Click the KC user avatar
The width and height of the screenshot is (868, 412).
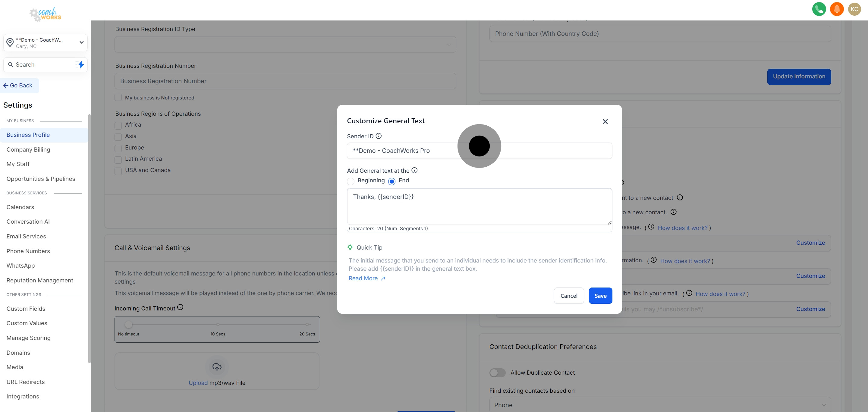854,9
